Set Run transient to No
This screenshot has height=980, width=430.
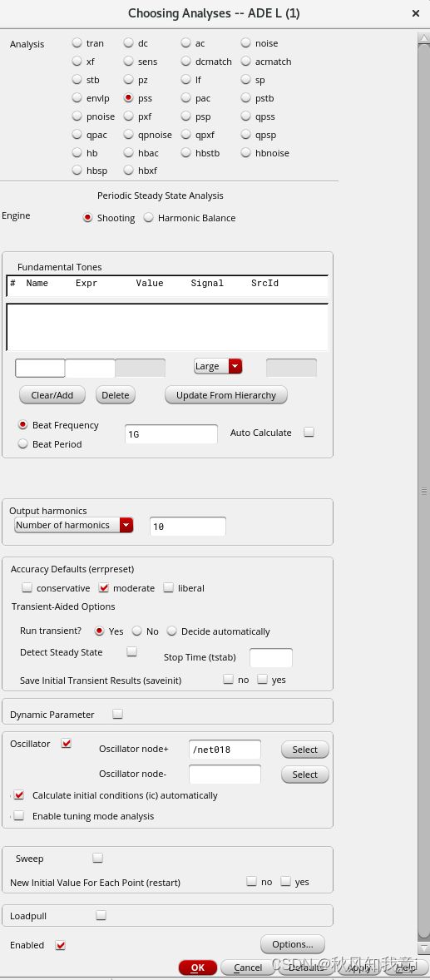[x=136, y=631]
